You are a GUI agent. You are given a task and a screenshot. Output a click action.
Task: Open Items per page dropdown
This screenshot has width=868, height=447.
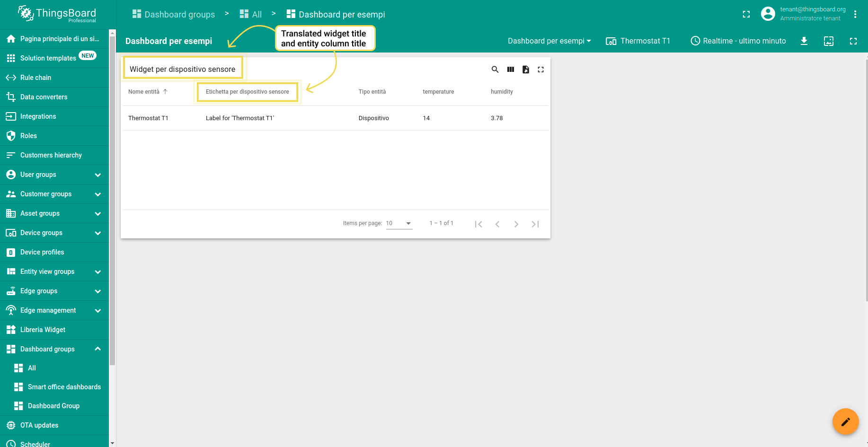(399, 223)
